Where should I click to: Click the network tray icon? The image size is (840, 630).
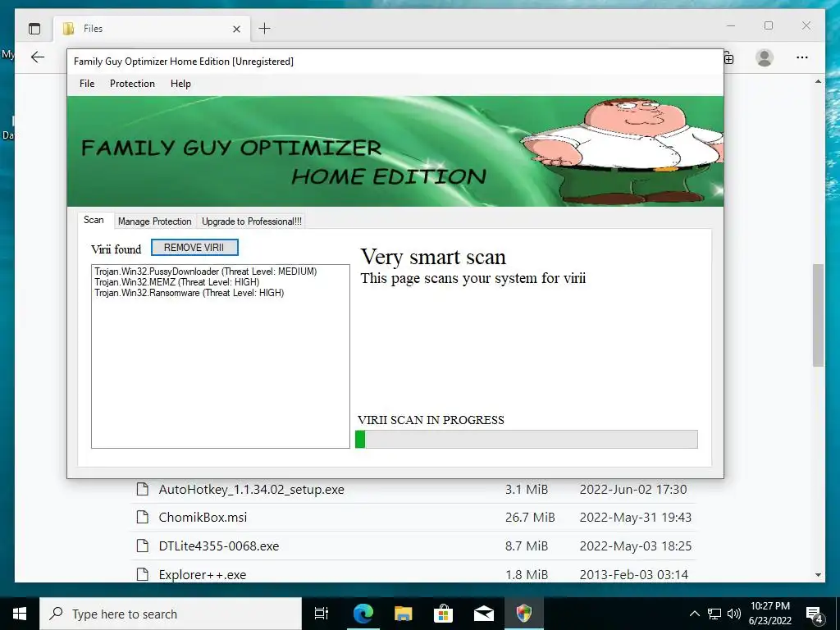coord(714,614)
